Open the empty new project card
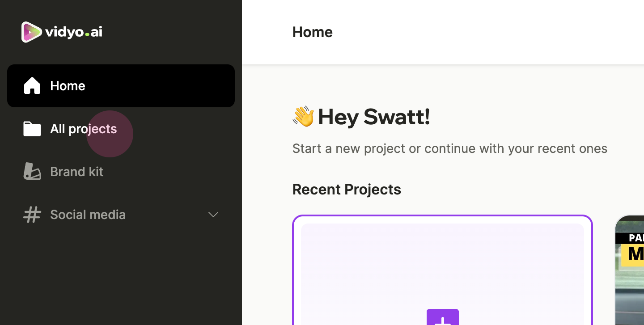This screenshot has height=325, width=644. pyautogui.click(x=443, y=270)
